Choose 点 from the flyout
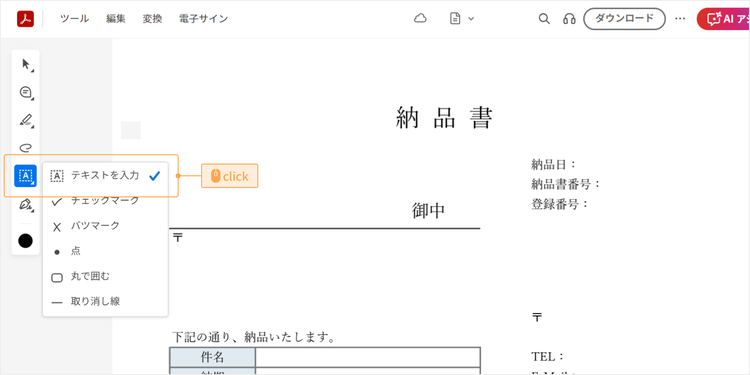750x375 pixels. click(105, 251)
